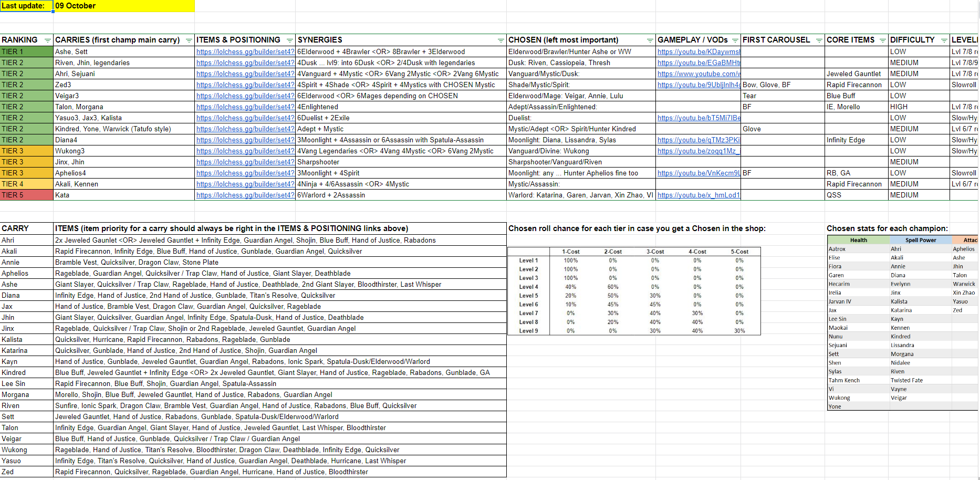Screen dimensions: 980x480
Task: Select the 'IE, Morello' core items cell
Action: point(857,107)
